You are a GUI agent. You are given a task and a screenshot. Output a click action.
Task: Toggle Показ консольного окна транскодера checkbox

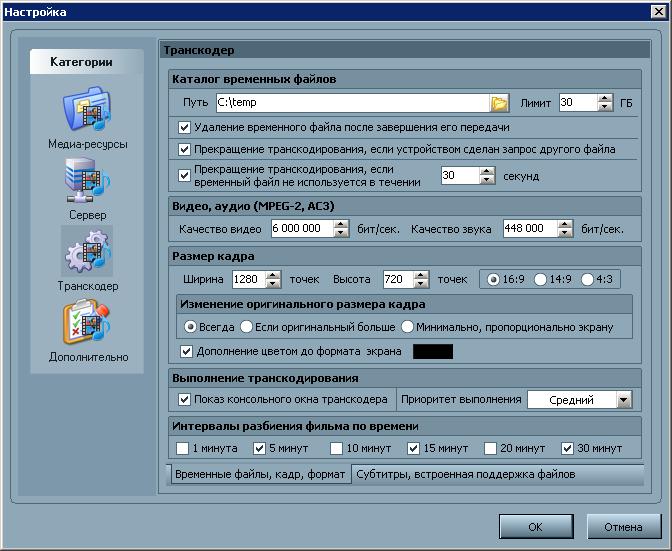(184, 400)
